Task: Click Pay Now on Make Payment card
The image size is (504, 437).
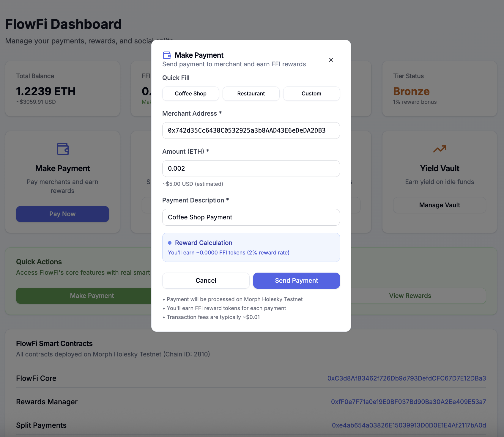Action: (62, 214)
